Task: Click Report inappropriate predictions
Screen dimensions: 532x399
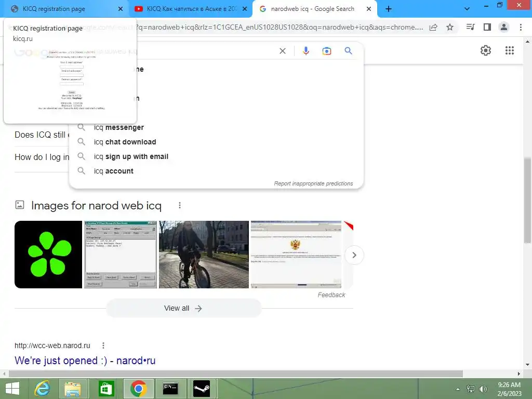Action: pos(313,183)
